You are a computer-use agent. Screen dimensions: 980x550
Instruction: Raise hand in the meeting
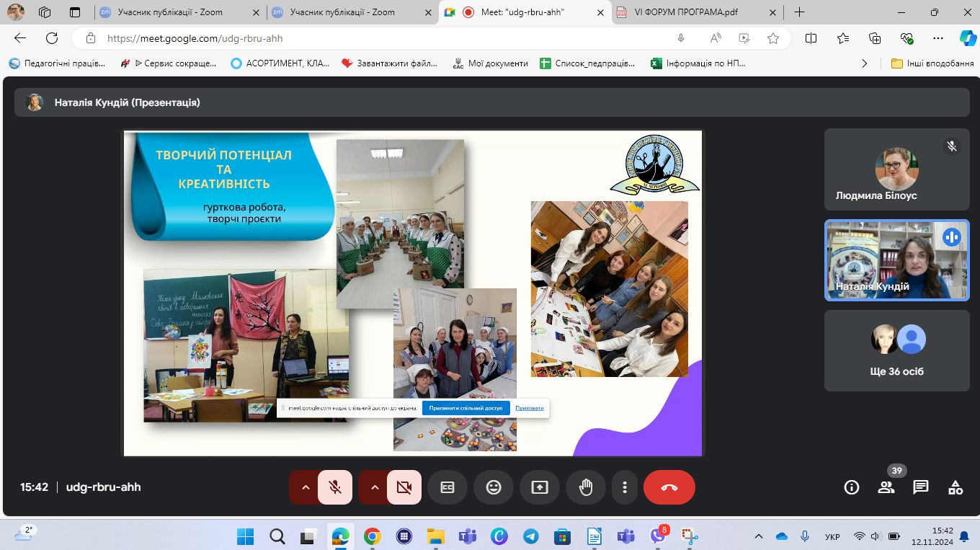(x=586, y=487)
